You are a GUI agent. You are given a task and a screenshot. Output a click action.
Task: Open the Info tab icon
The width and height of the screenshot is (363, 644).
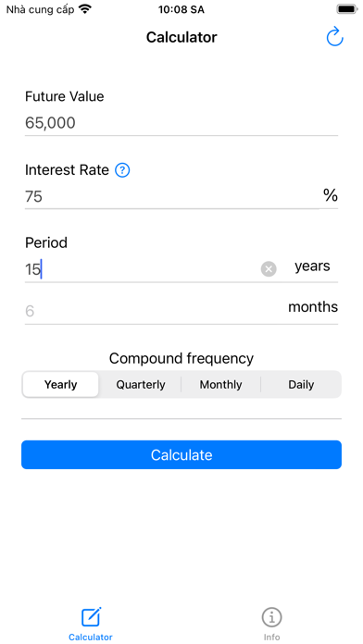click(x=271, y=617)
